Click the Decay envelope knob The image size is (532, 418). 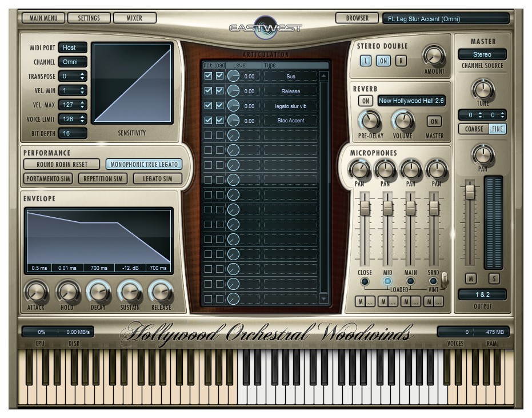(98, 292)
